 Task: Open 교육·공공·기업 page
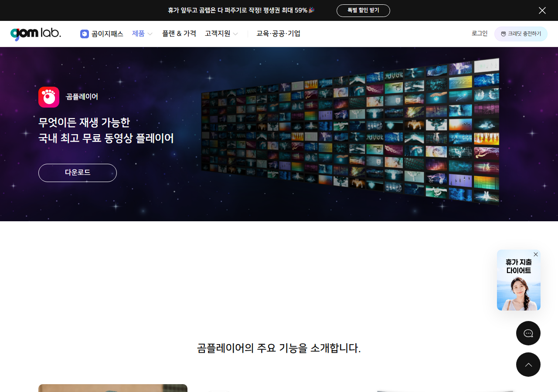click(278, 34)
